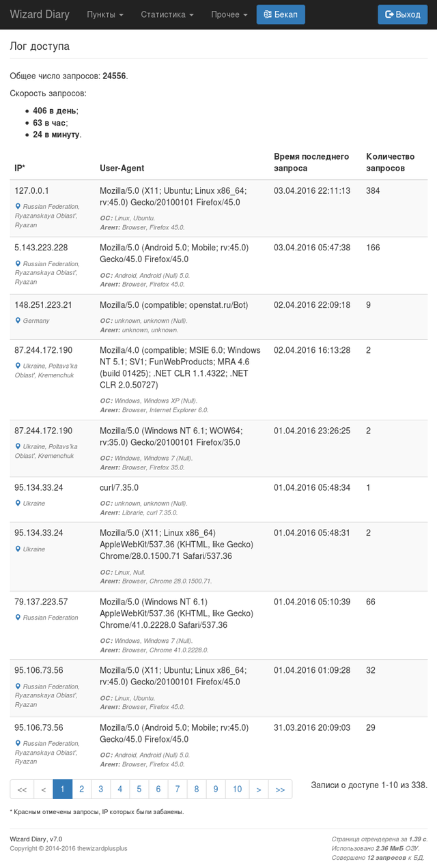The image size is (437, 868).
Task: Click the location pin under the curl request IP
Action: click(18, 504)
